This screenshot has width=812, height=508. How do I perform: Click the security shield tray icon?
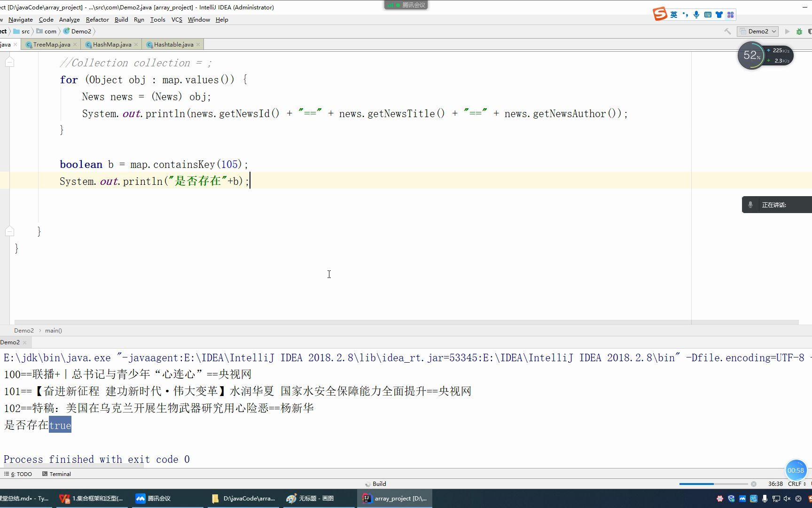tap(731, 499)
